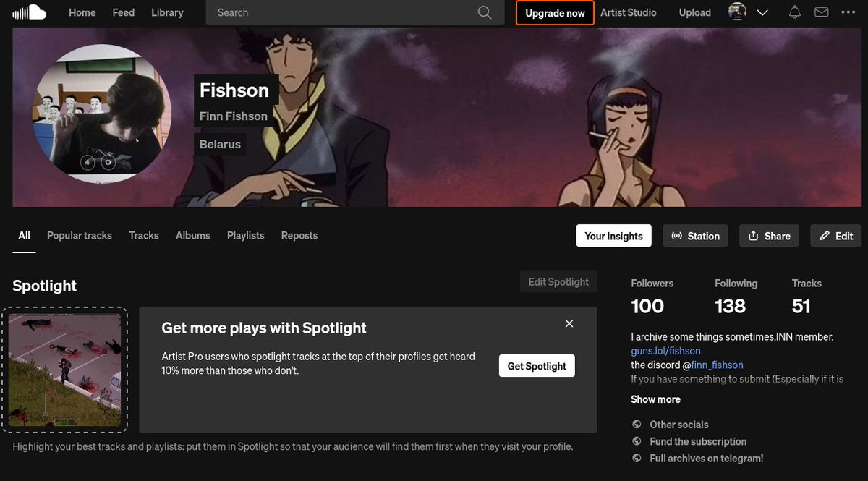The image size is (868, 481).
Task: Close the Spotlight promo banner
Action: coord(569,323)
